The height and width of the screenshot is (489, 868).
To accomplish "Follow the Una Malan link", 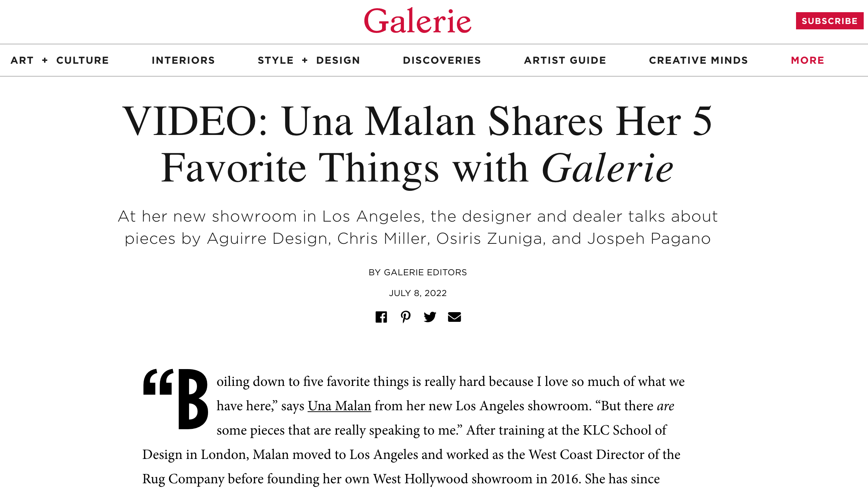I will click(x=339, y=406).
